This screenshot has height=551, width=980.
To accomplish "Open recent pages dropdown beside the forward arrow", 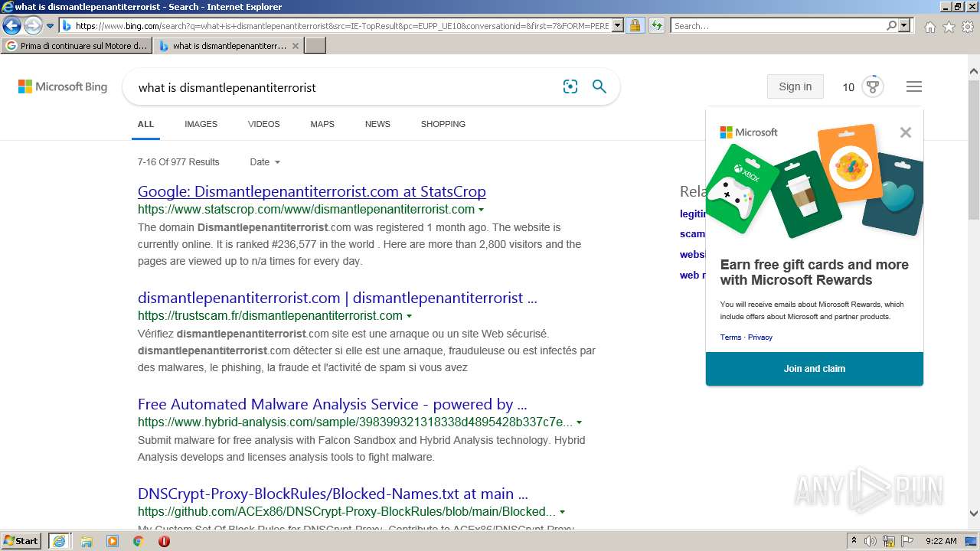I will click(x=51, y=26).
